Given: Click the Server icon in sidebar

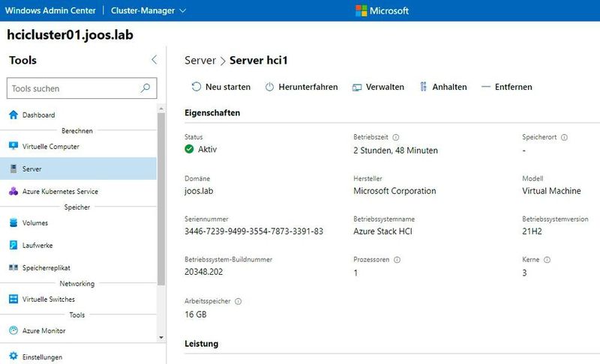Looking at the screenshot, I should click(x=13, y=169).
